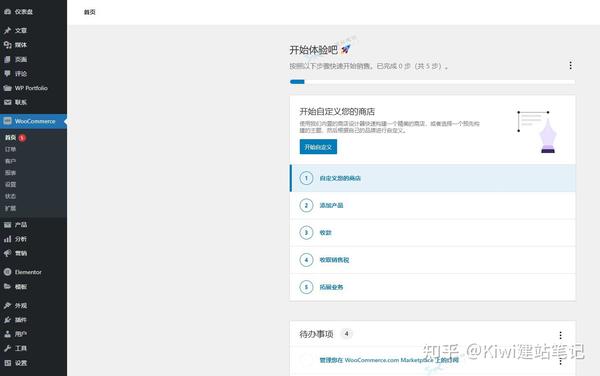This screenshot has height=376, width=600.
Task: Click the 插件 plugins icon
Action: pyautogui.click(x=7, y=320)
